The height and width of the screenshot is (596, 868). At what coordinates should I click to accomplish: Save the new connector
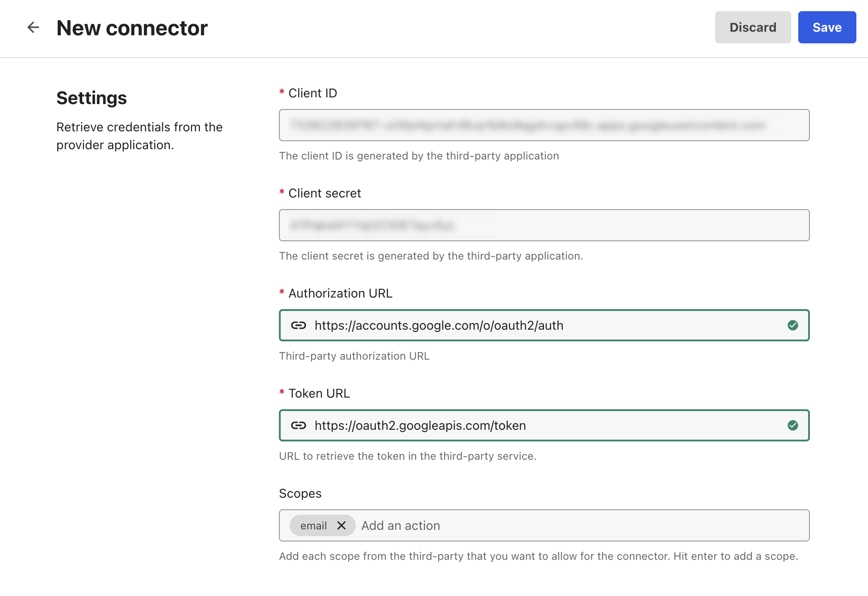827,27
